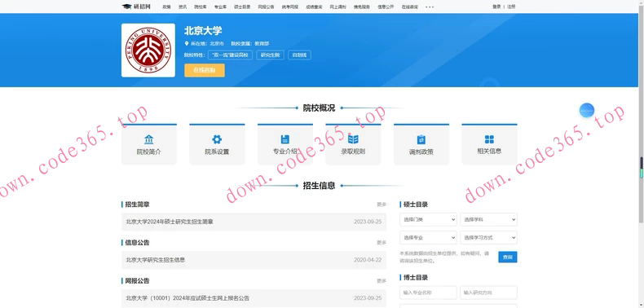Click the 博士目录 section heading

coord(416,278)
